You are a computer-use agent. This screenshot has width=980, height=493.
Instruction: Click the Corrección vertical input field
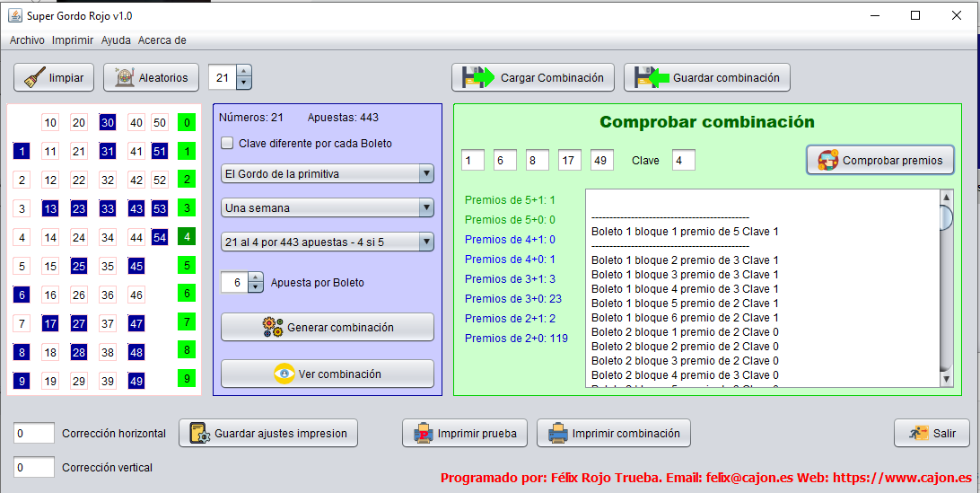pyautogui.click(x=34, y=467)
